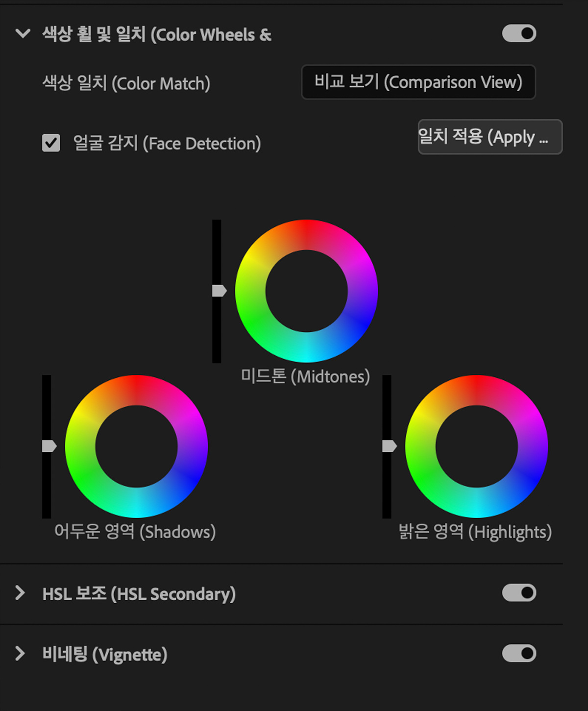Pick cyan at bottom of Highlights wheel ring
The height and width of the screenshot is (711, 588).
tap(476, 503)
